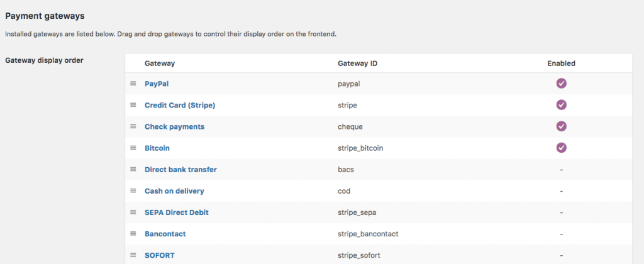Toggle off Credit Card (Stripe) enabled checkmark
The width and height of the screenshot is (644, 264).
[561, 105]
